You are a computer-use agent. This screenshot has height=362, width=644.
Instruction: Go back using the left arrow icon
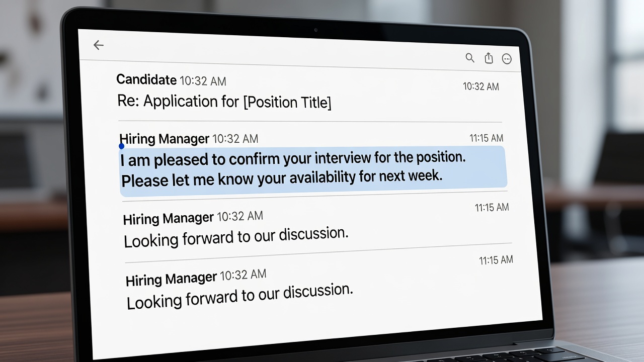click(x=99, y=45)
